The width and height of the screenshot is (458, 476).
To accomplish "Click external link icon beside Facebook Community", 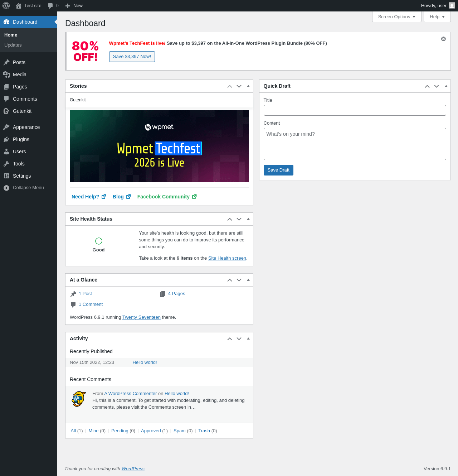I will (x=194, y=197).
